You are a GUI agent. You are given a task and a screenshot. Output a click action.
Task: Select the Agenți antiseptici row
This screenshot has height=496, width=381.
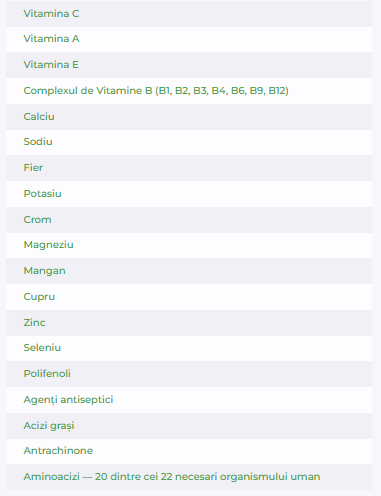[x=189, y=400]
